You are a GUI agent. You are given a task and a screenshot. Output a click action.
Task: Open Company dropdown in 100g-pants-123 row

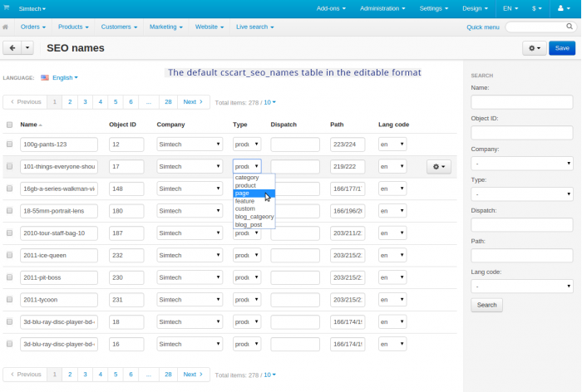pyautogui.click(x=190, y=145)
